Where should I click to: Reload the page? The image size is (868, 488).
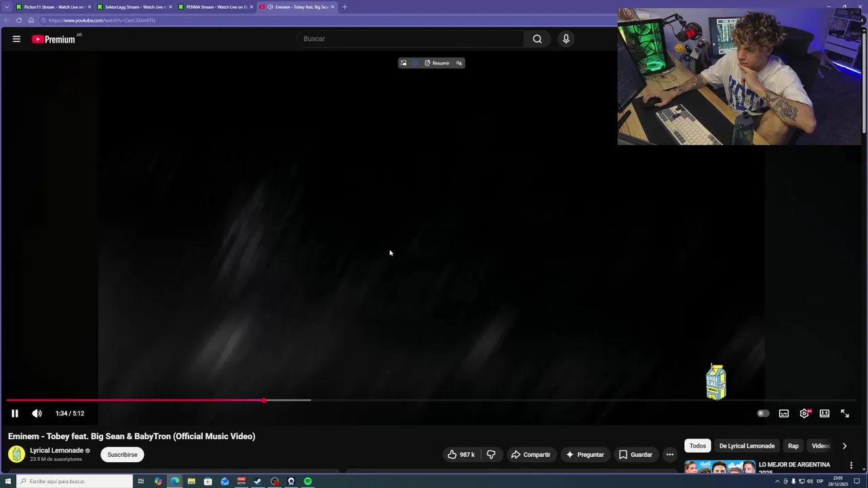[19, 20]
